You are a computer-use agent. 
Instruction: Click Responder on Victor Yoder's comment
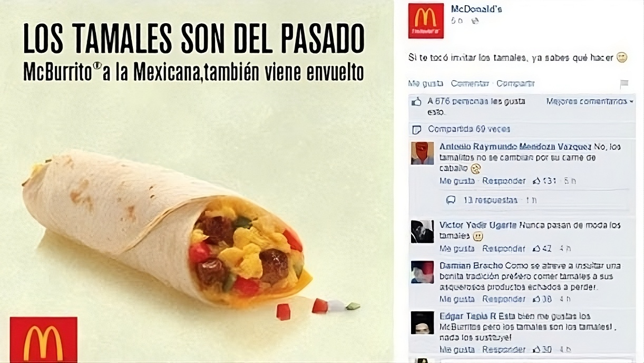coord(504,249)
